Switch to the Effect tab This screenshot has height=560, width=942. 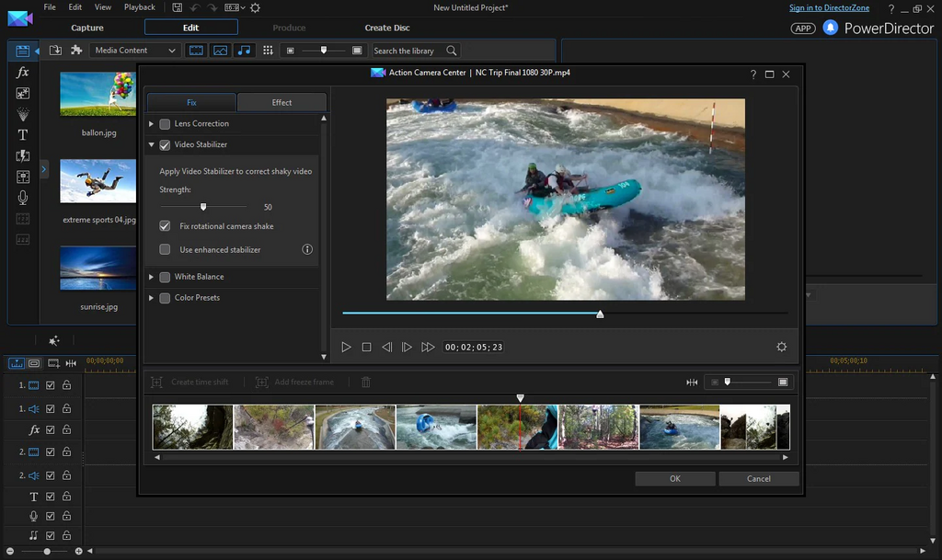tap(281, 102)
